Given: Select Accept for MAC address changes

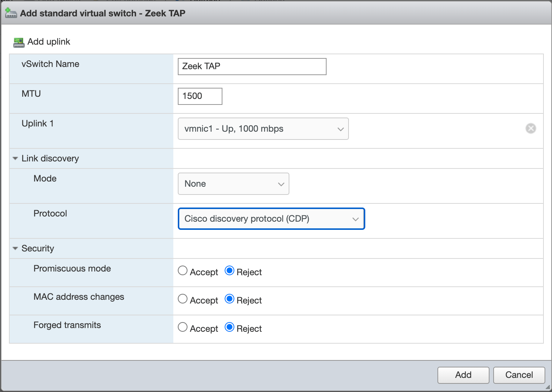Looking at the screenshot, I should click(x=183, y=299).
